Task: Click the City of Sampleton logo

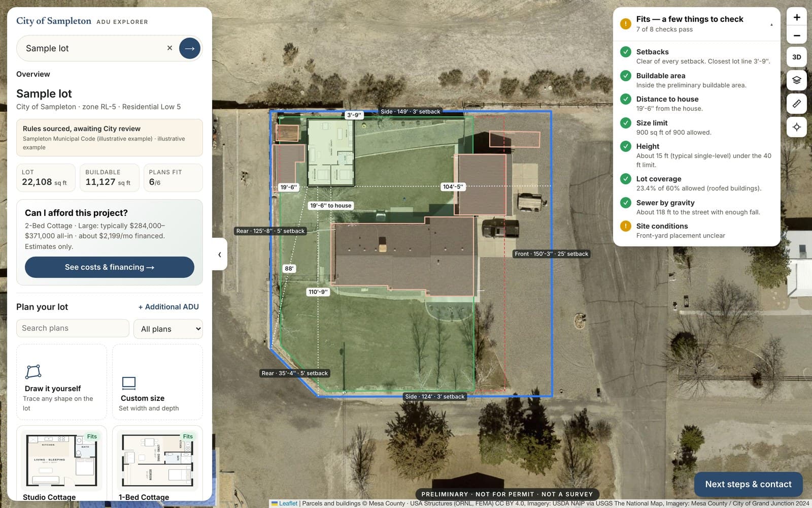Action: tap(54, 21)
